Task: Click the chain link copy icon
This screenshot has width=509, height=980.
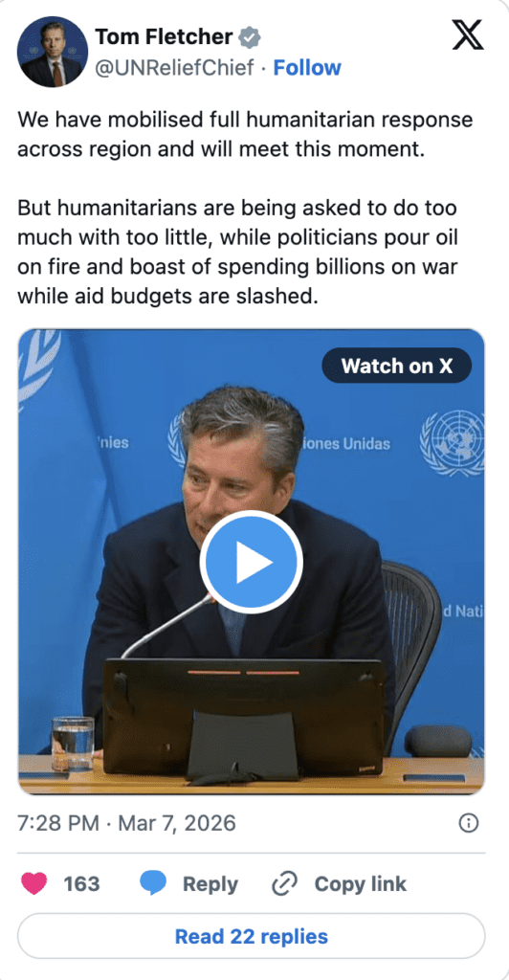Action: point(284,883)
